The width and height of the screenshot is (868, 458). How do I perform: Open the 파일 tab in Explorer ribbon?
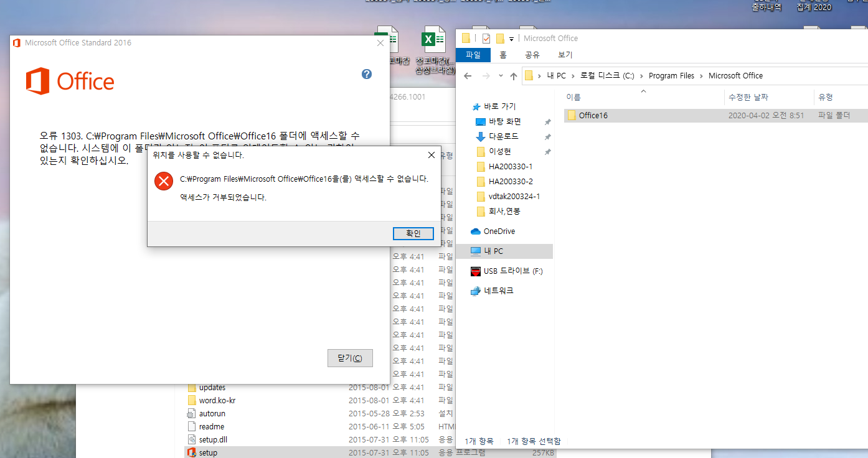[473, 55]
